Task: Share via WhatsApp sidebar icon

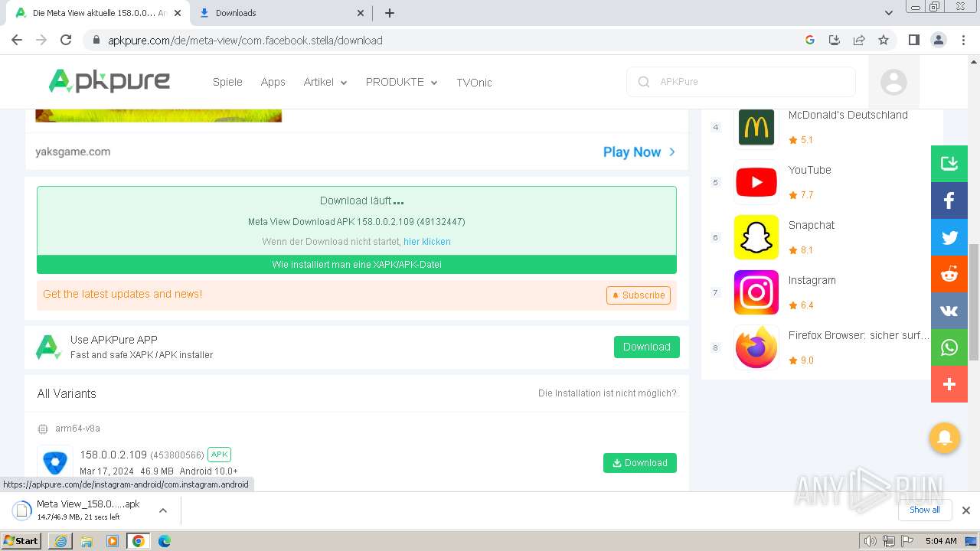Action: [x=949, y=347]
